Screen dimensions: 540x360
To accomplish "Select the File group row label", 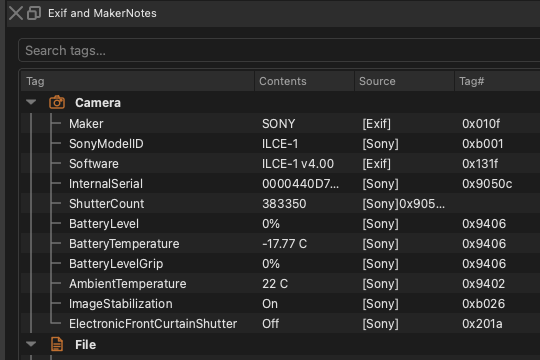I will (85, 344).
